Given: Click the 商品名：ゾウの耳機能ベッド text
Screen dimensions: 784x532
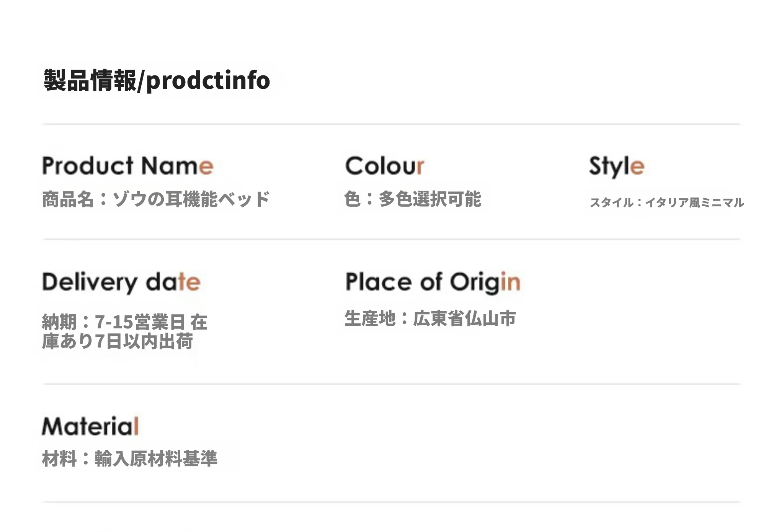Looking at the screenshot, I should pyautogui.click(x=156, y=199).
